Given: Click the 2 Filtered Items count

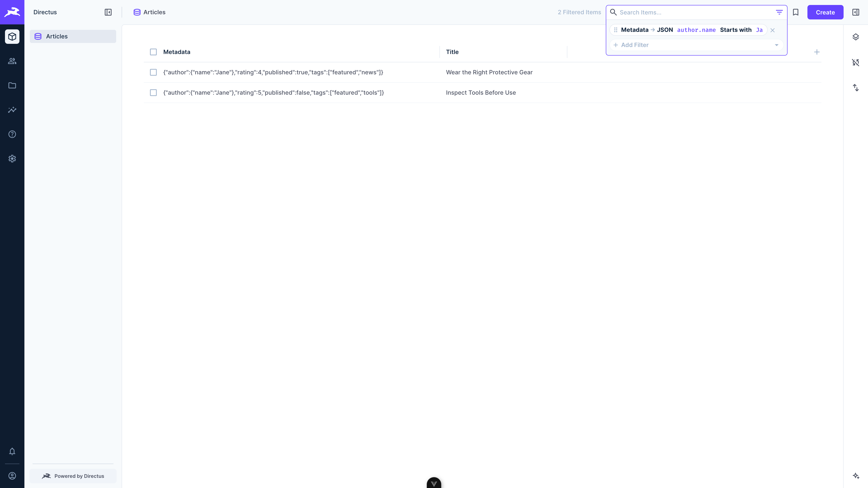Looking at the screenshot, I should (579, 12).
